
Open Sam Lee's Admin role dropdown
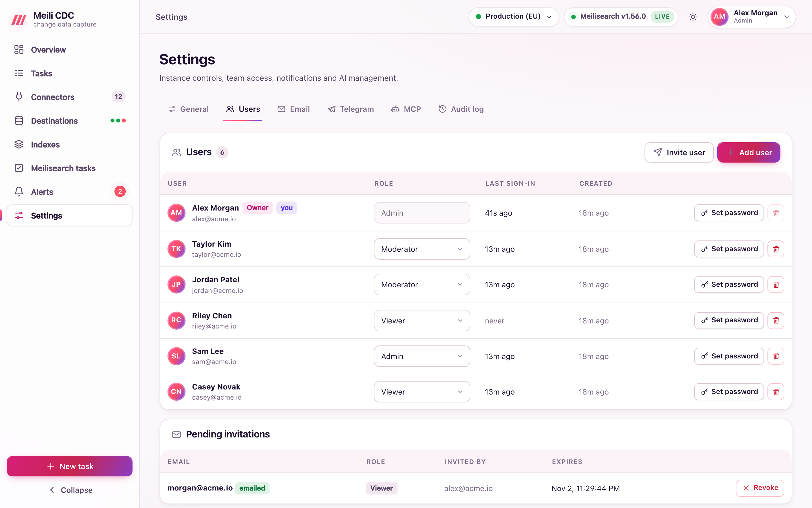pos(422,356)
